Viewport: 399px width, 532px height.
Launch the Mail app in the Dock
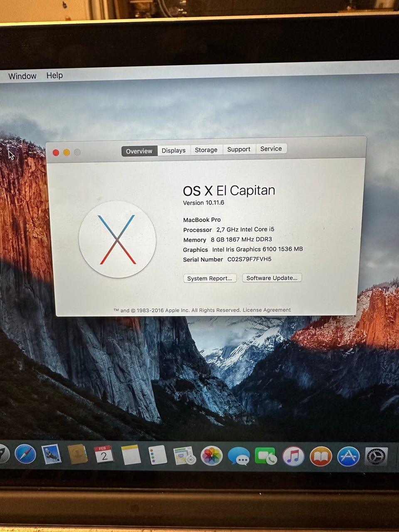coord(52,454)
